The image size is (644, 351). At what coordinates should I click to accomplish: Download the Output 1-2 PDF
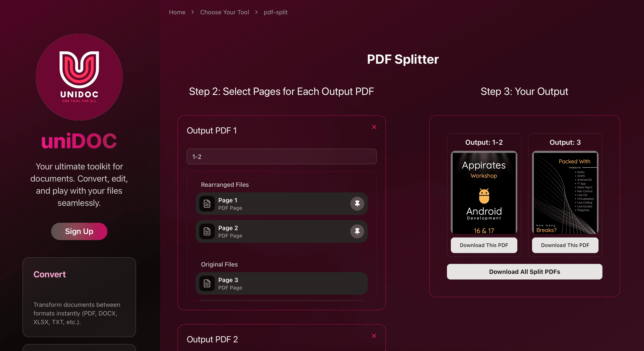tap(484, 245)
